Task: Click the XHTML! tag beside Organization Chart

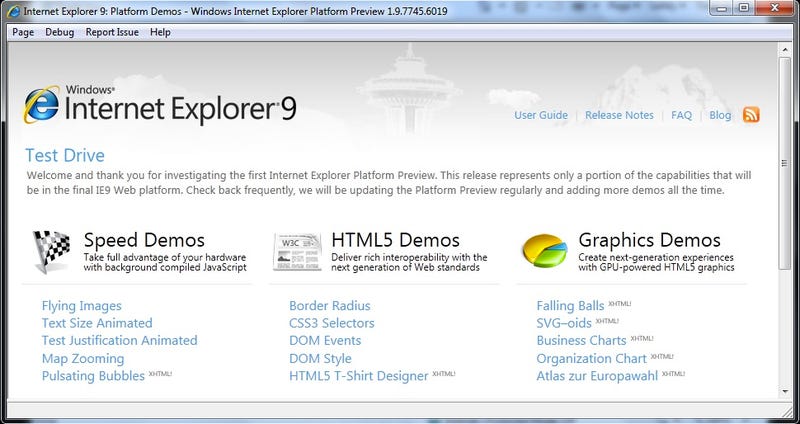Action: click(x=662, y=356)
